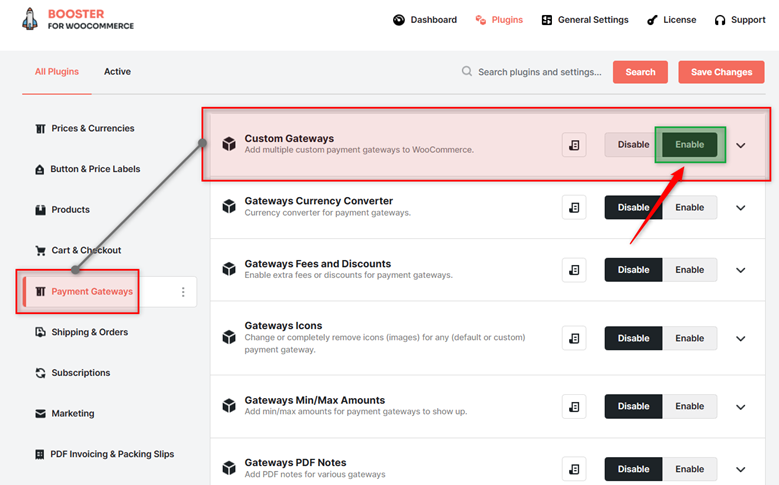Expand the Custom Gateways settings chevron
The image size is (779, 485).
pyautogui.click(x=740, y=145)
